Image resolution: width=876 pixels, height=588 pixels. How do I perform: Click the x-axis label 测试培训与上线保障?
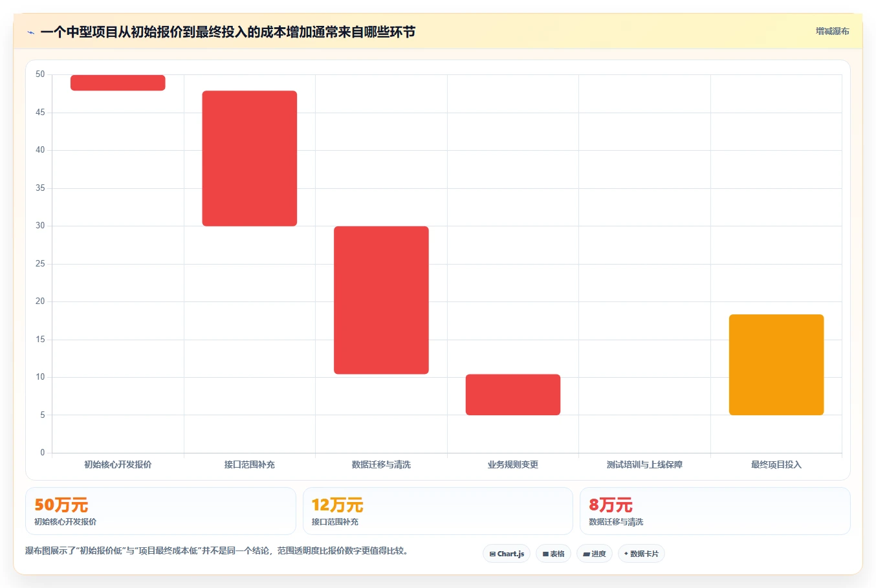tap(644, 464)
